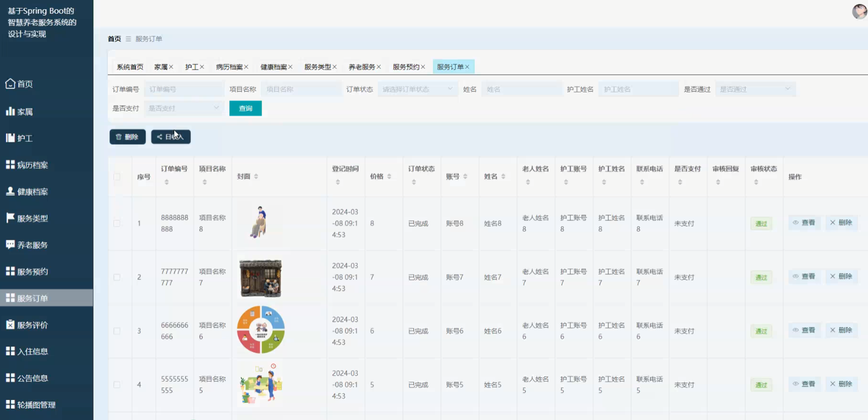The width and height of the screenshot is (868, 420).
Task: Click the 护工 sidebar icon
Action: point(9,138)
